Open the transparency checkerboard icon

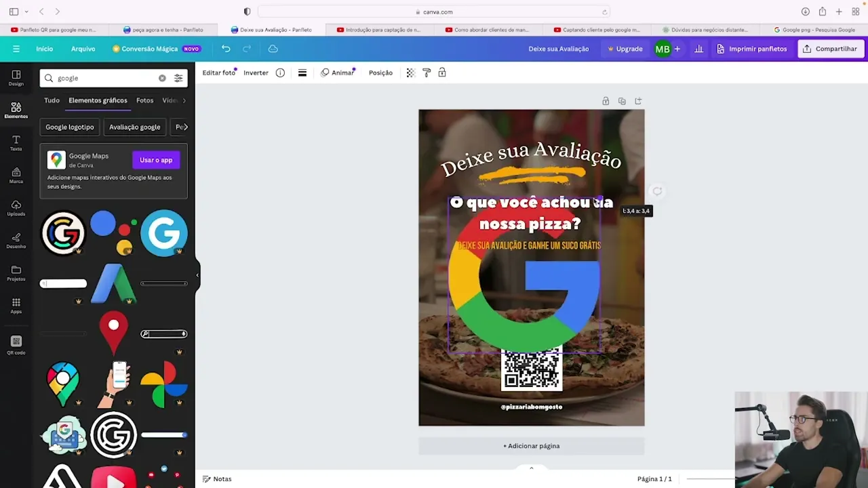pyautogui.click(x=410, y=73)
